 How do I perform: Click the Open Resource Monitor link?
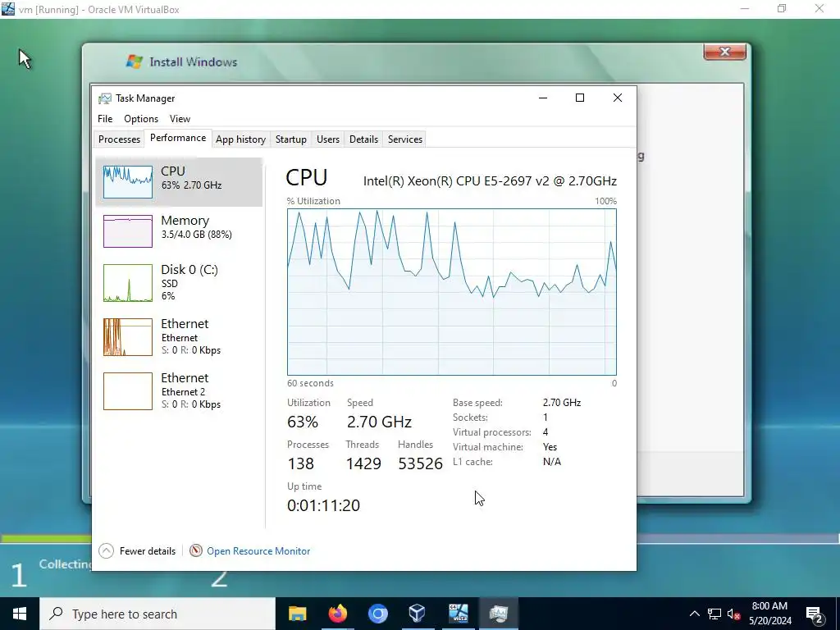coord(258,550)
